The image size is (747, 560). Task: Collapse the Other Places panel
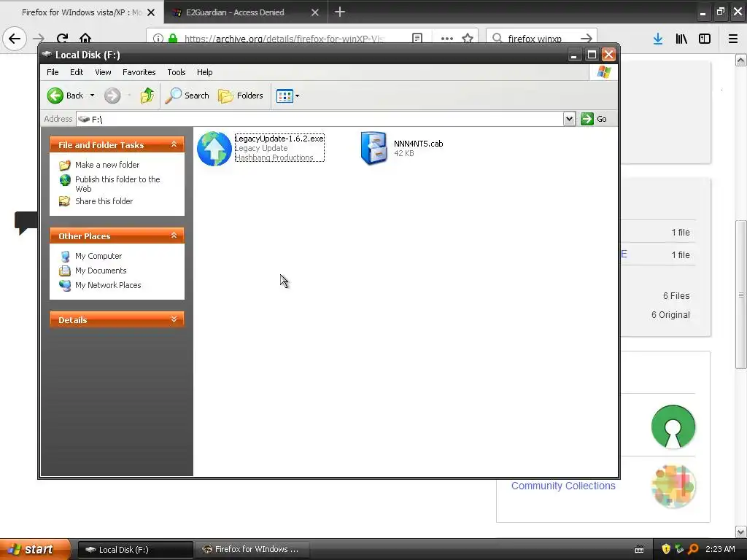[x=174, y=236]
